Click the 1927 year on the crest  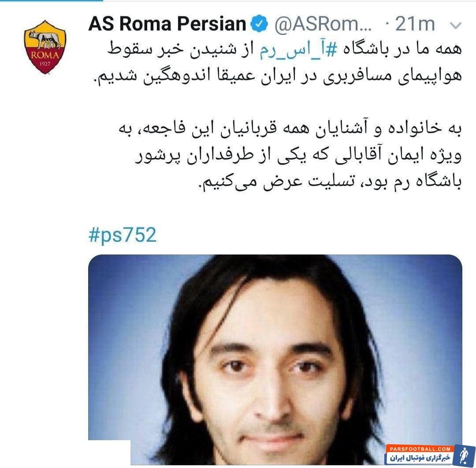point(45,64)
